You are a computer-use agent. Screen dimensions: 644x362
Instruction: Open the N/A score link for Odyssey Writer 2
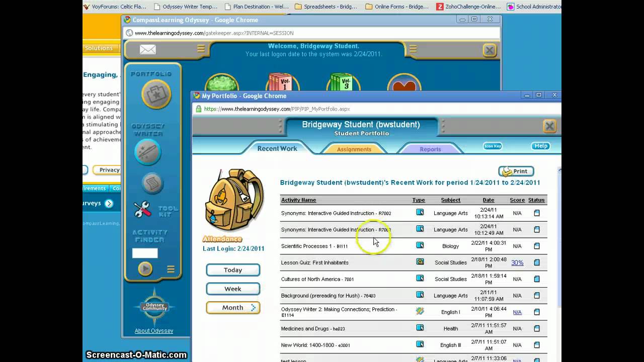click(517, 312)
